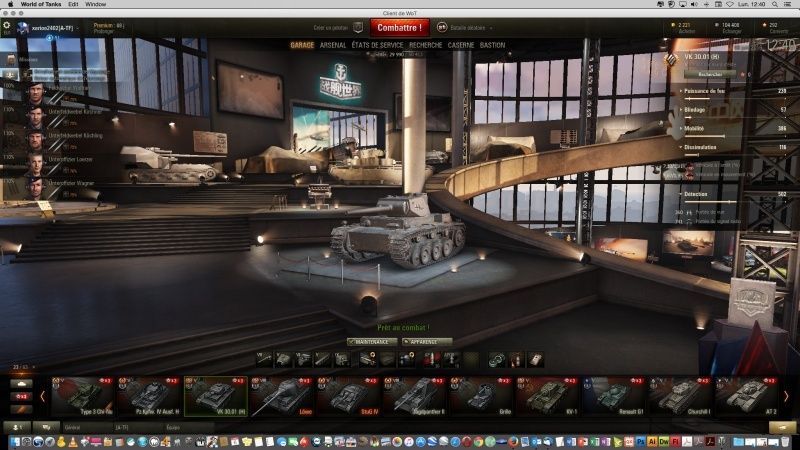
Task: Collapse the 'Dissimulation' stat section
Action: 698,147
